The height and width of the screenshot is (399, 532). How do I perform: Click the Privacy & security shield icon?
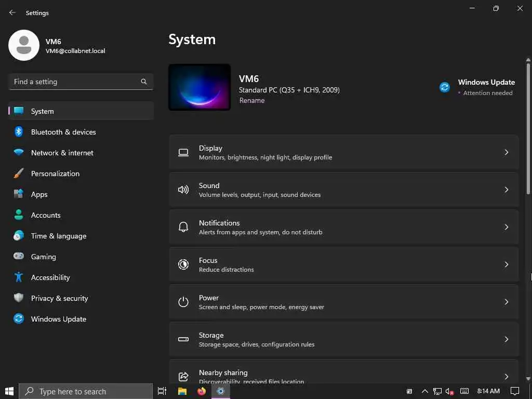(x=19, y=298)
